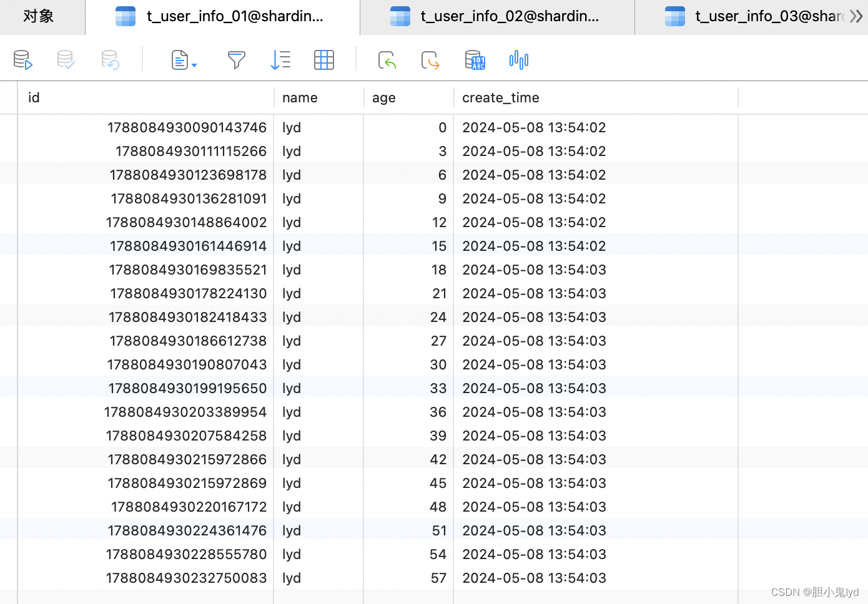Click create_time cell in age 18 row
The image size is (868, 604).
(596, 270)
